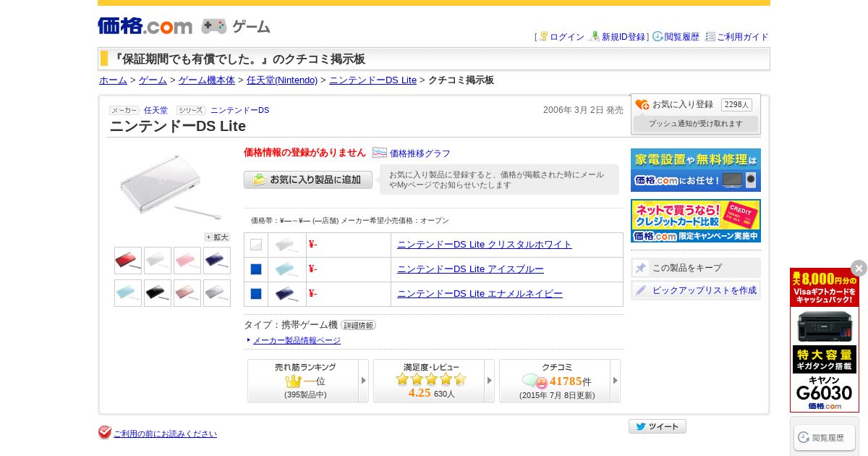Go to ニンテンドーDS Lite breadcrumb

373,80
